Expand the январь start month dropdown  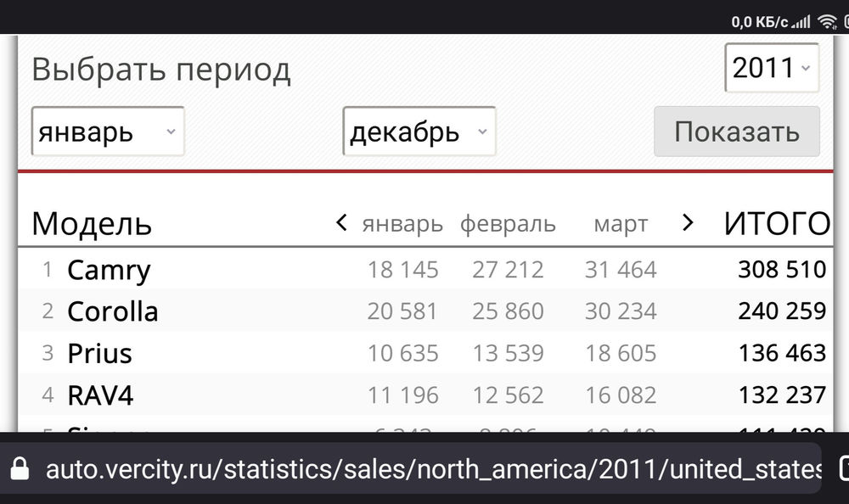click(x=108, y=132)
